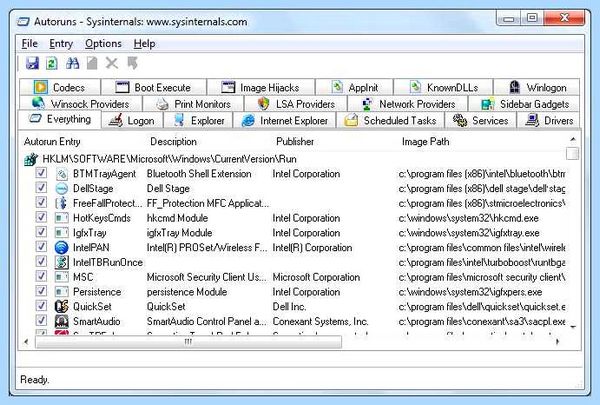Switch to the Logon tab
The image size is (600, 405).
pyautogui.click(x=132, y=121)
